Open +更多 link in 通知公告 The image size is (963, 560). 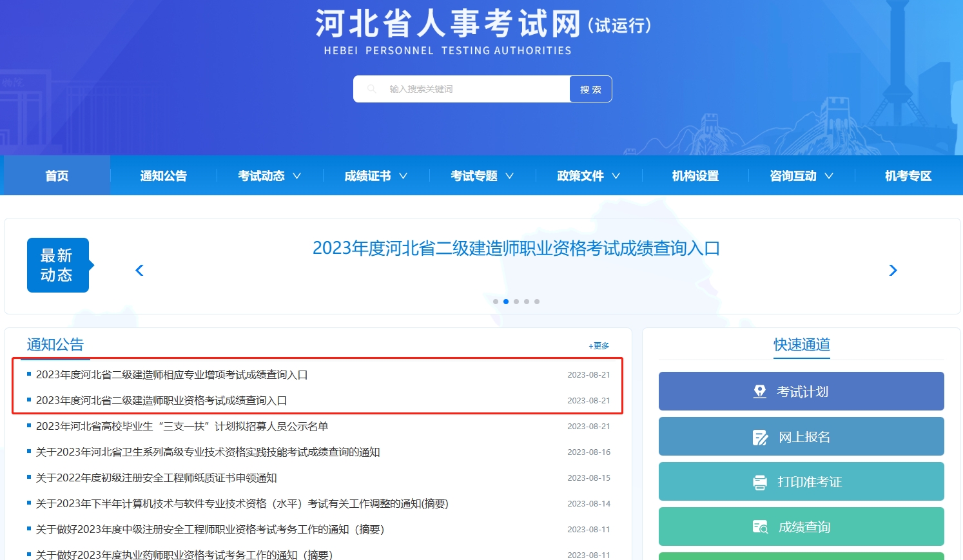pos(599,346)
